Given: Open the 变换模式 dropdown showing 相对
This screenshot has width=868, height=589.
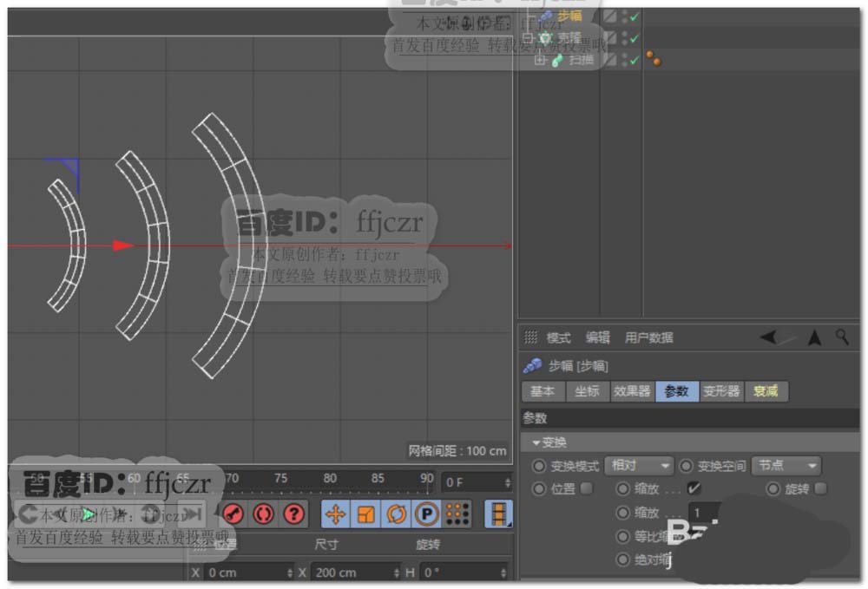Looking at the screenshot, I should 639,466.
